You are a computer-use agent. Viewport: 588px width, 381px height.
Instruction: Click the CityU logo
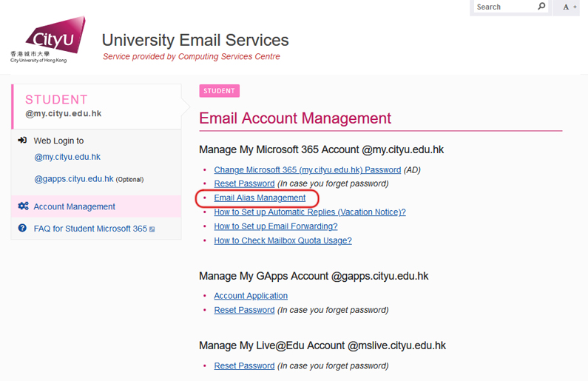(48, 41)
